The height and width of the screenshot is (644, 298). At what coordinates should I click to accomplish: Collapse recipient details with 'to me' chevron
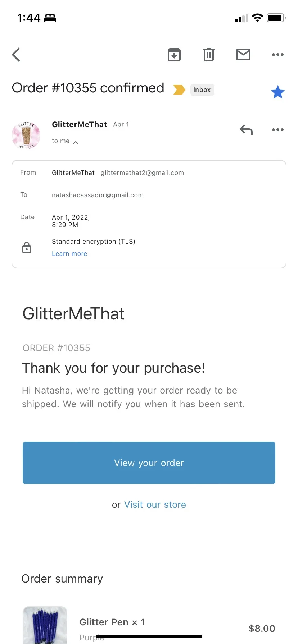click(x=76, y=142)
